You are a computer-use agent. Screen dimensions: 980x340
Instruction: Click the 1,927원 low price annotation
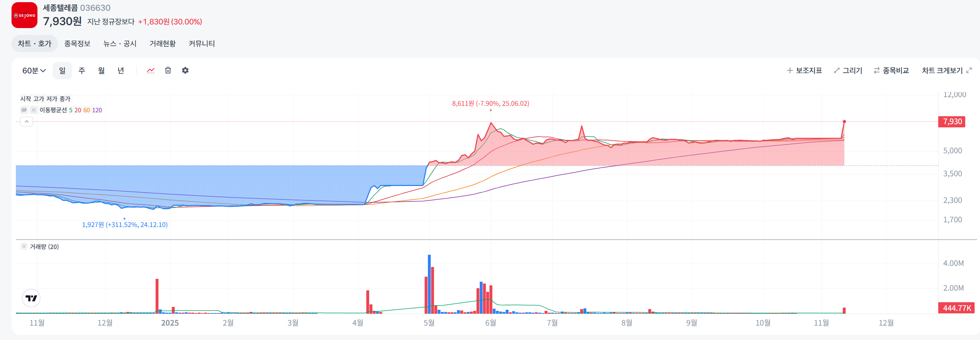tap(125, 225)
